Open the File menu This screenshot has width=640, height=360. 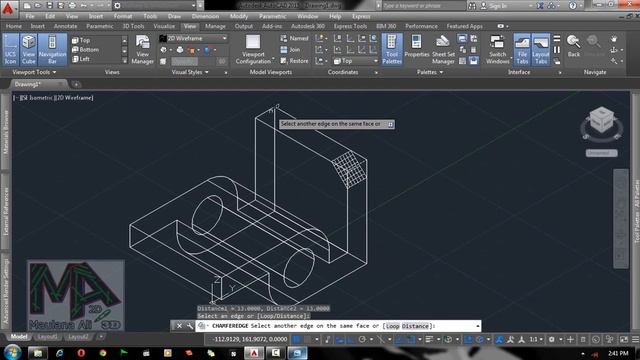tap(30, 16)
